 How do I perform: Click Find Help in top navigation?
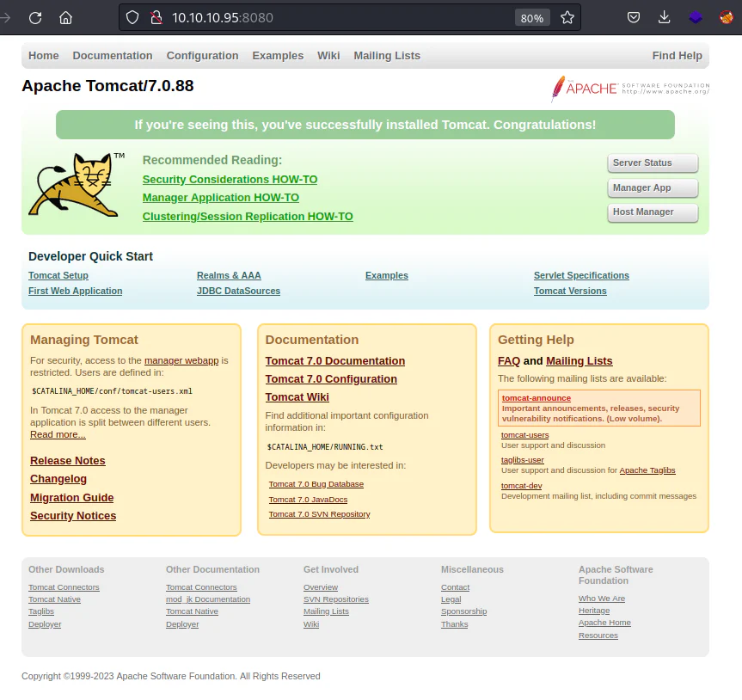click(x=678, y=56)
